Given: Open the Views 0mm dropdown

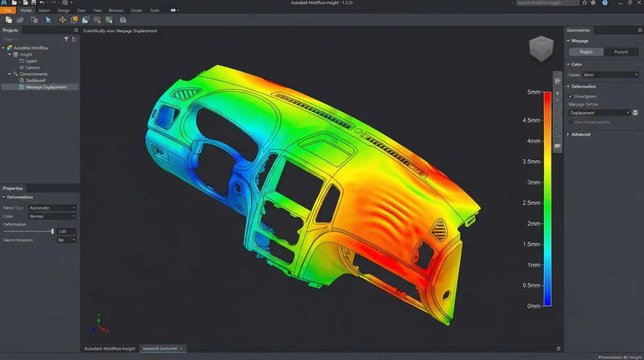Looking at the screenshot, I should coord(611,75).
